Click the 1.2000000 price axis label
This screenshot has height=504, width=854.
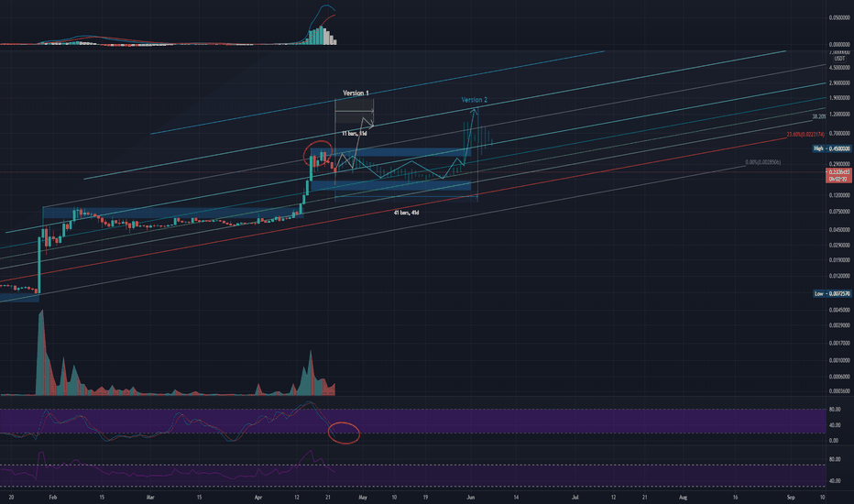click(x=839, y=115)
